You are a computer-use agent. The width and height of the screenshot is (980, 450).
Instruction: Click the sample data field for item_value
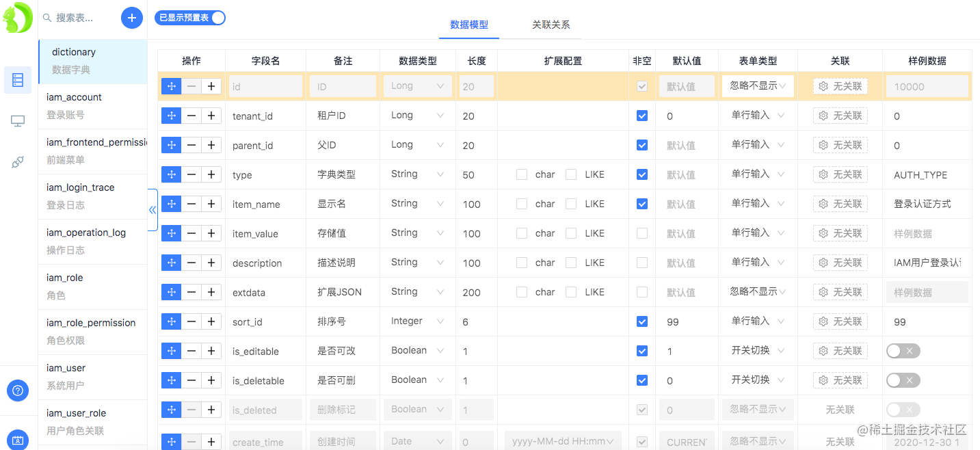coord(927,234)
